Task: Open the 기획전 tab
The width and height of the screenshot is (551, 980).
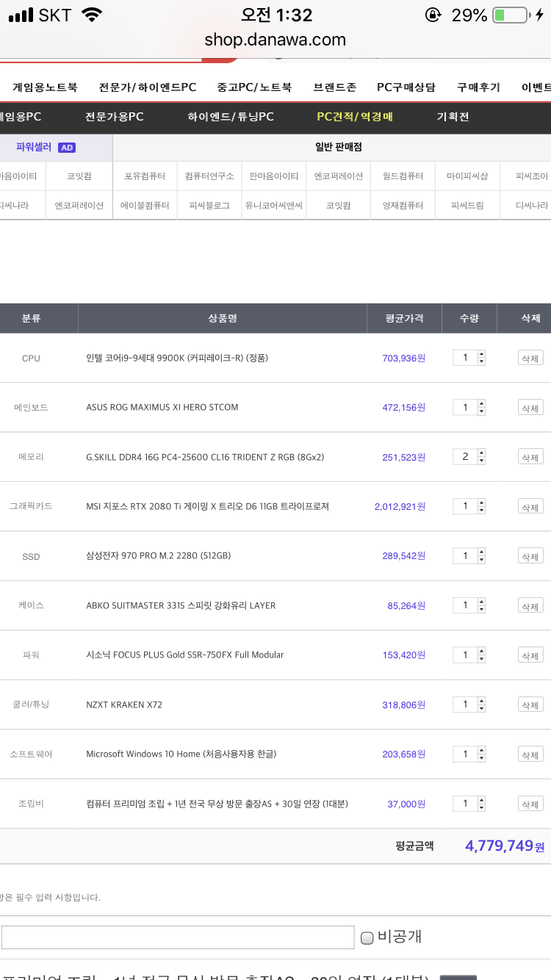Action: tap(453, 117)
